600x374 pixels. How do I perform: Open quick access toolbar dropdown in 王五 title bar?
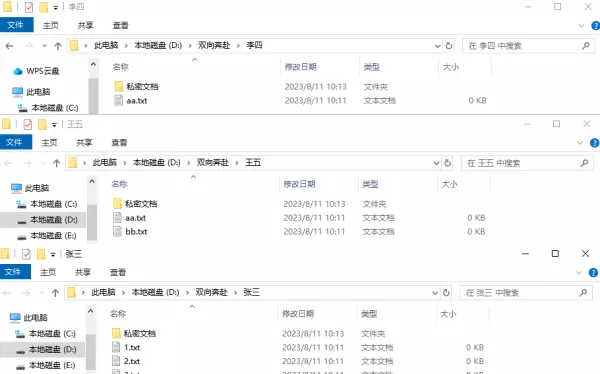(x=54, y=125)
